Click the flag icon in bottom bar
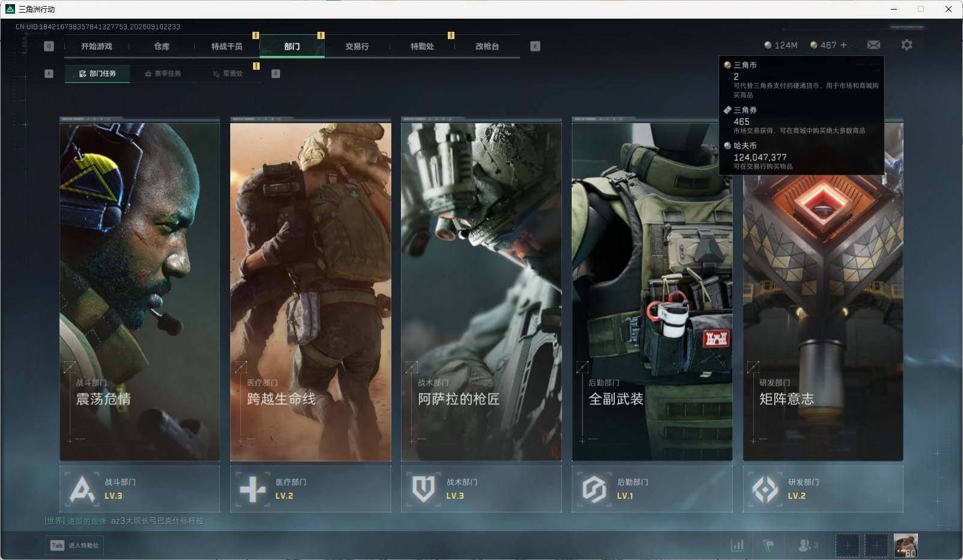This screenshot has height=560, width=963. coord(768,545)
